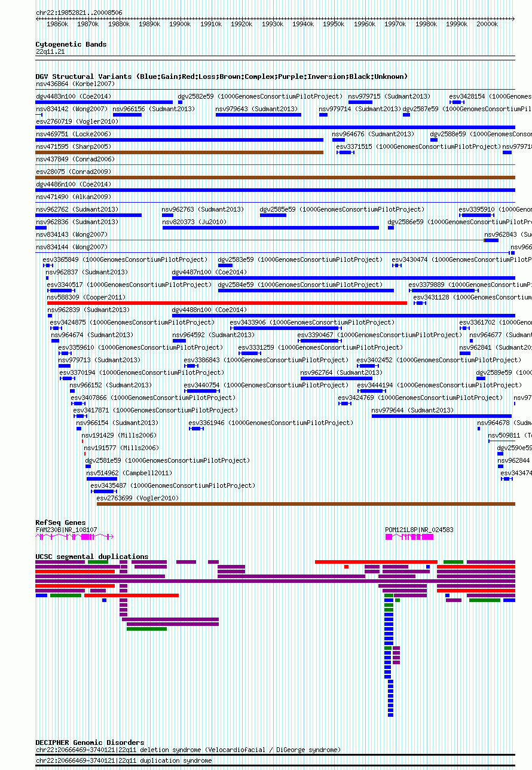Screen dimensions: 532x770
Task: Select the POM121L8P|NR_024583 gene label
Action: pyautogui.click(x=419, y=530)
